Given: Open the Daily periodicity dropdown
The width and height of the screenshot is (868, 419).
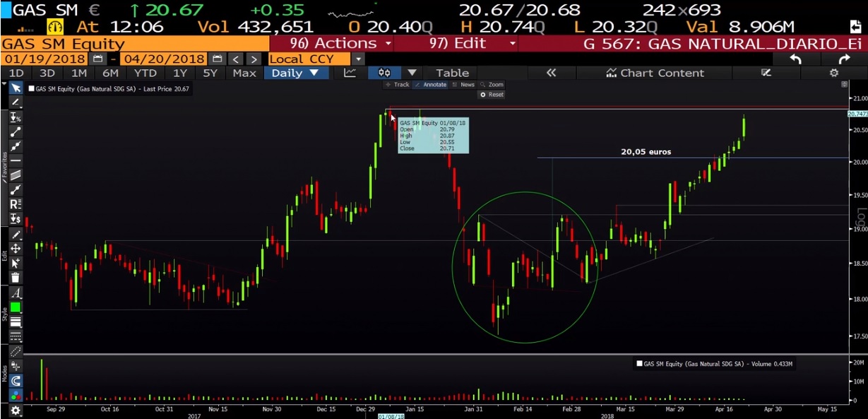Looking at the screenshot, I should [295, 73].
